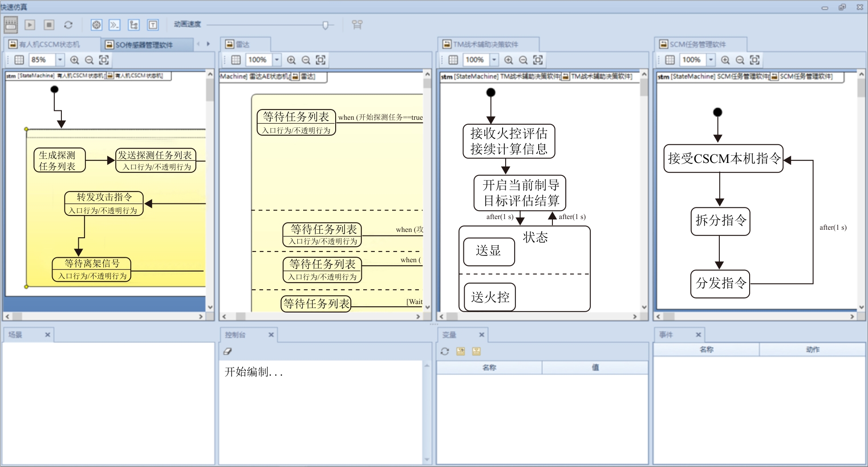The image size is (868, 467).
Task: Click the reset refresh icon in main toolbar
Action: pyautogui.click(x=68, y=25)
